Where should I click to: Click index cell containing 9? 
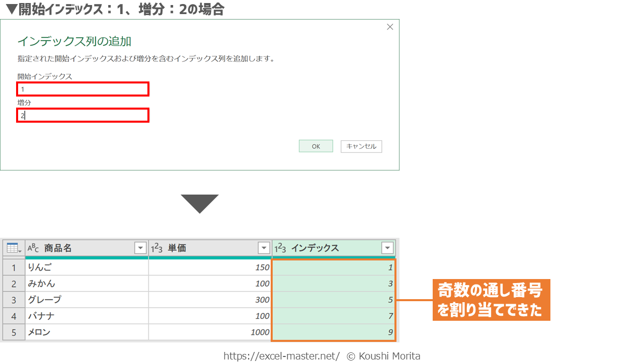point(333,332)
